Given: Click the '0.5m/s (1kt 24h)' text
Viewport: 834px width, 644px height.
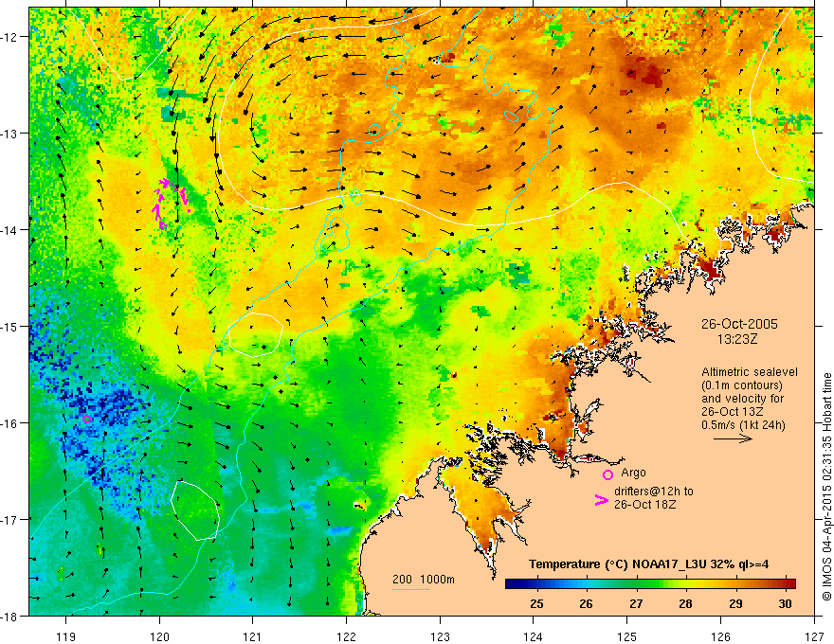Looking at the screenshot, I should 744,425.
